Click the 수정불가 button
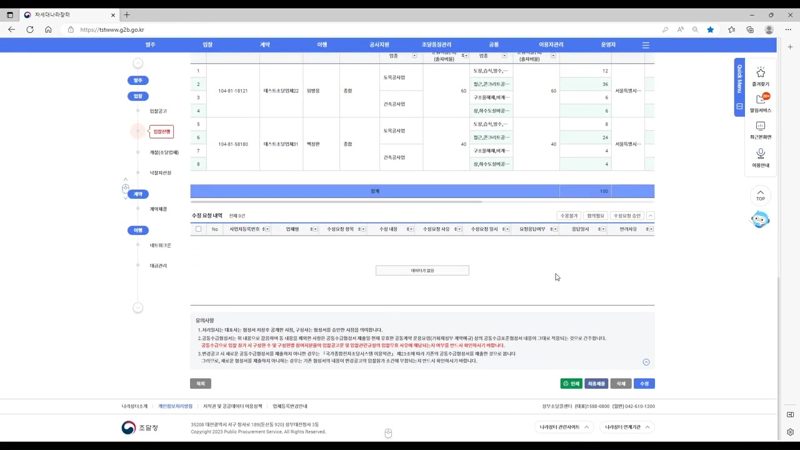 569,216
